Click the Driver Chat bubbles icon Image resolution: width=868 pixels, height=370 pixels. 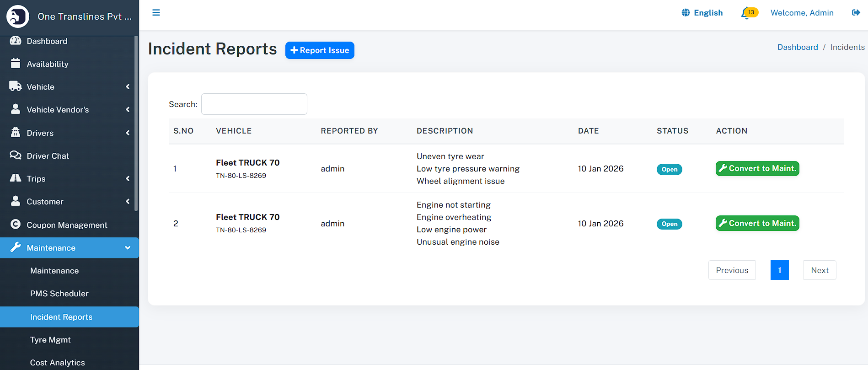coord(16,156)
